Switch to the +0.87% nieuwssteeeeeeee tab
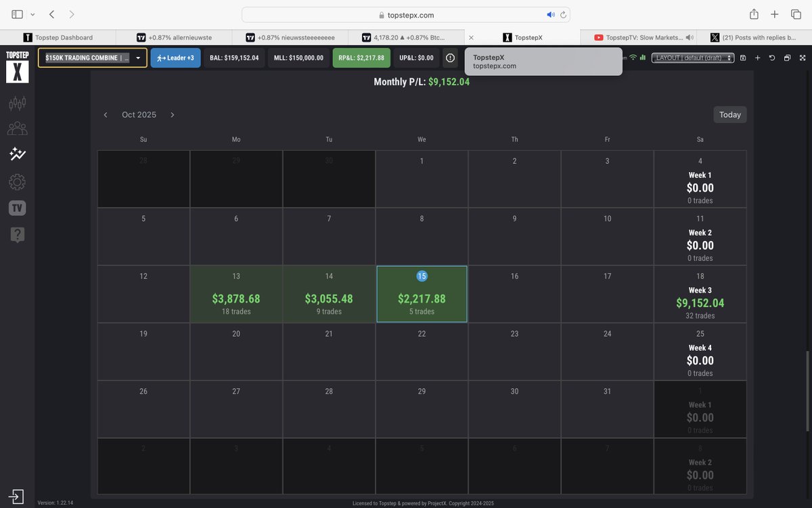The image size is (812, 508). (290, 38)
